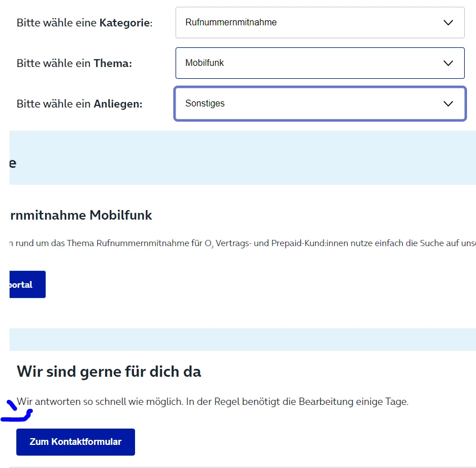Click the chevron arrow in Kategorie field

pos(448,23)
